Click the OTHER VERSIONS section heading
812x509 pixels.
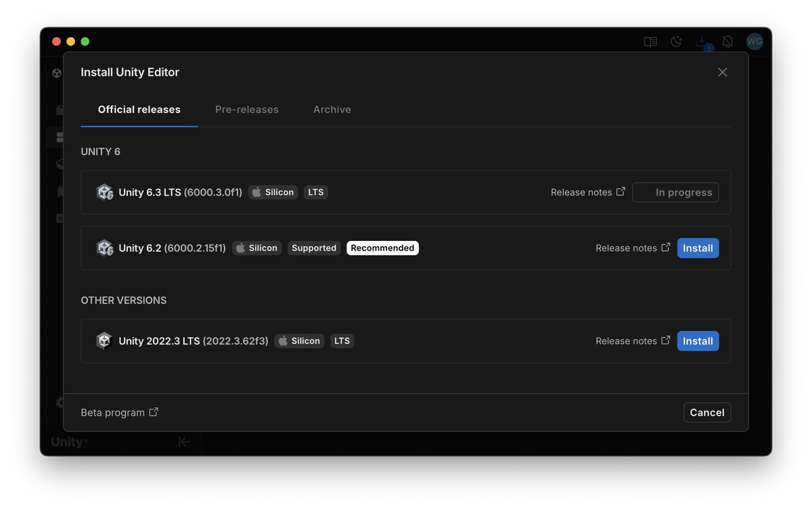[124, 300]
